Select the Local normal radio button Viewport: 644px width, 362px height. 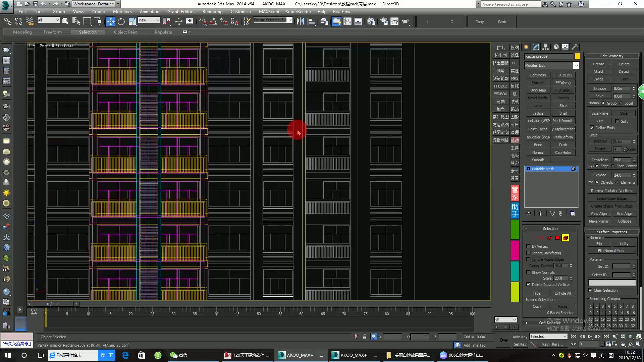point(621,103)
